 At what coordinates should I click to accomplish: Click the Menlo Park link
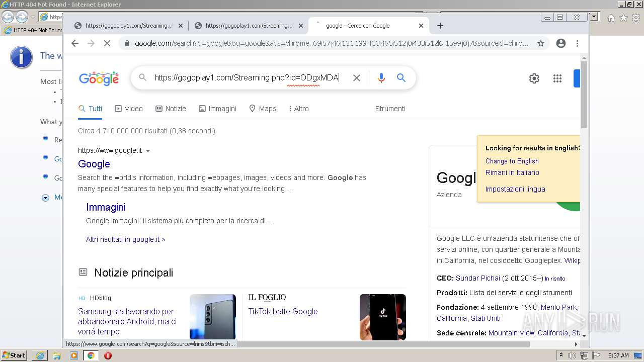(558, 307)
